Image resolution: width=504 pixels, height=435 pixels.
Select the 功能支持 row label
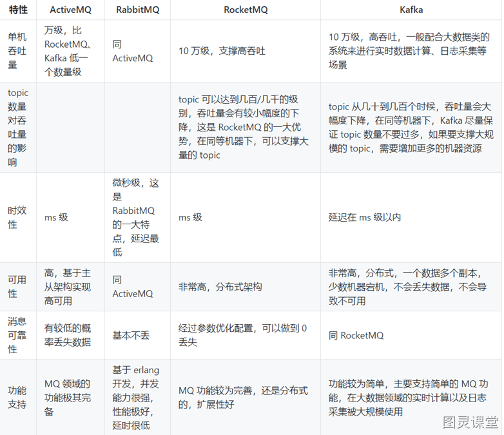18,398
